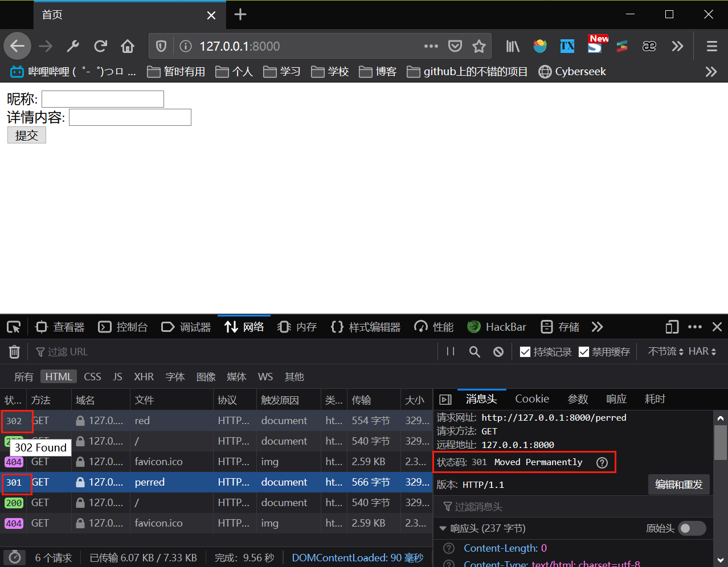Open the 哔哩哔哩 bookmark
This screenshot has width=728, height=567.
tap(73, 72)
